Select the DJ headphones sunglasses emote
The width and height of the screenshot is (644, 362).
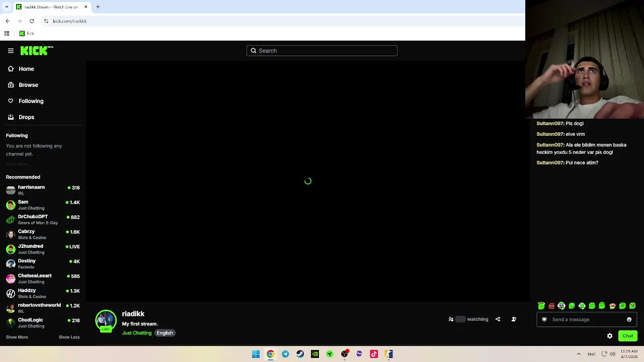pos(561,306)
